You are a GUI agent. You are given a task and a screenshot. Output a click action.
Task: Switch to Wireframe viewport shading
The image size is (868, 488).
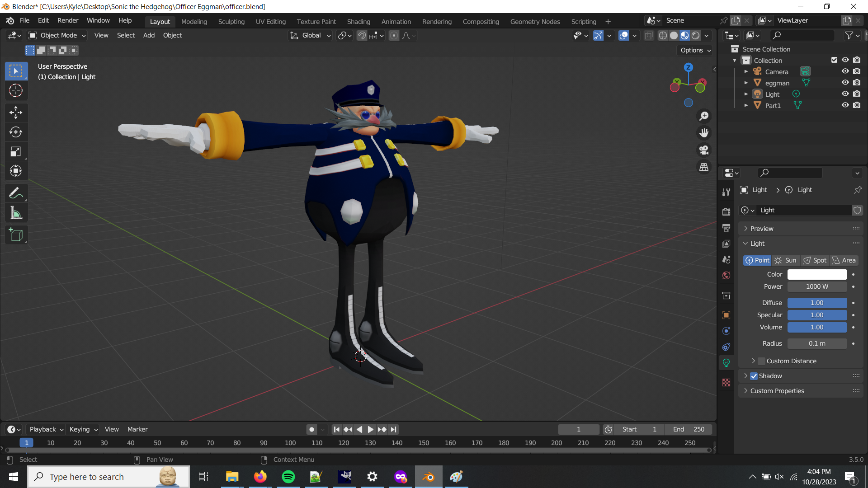[x=663, y=36]
